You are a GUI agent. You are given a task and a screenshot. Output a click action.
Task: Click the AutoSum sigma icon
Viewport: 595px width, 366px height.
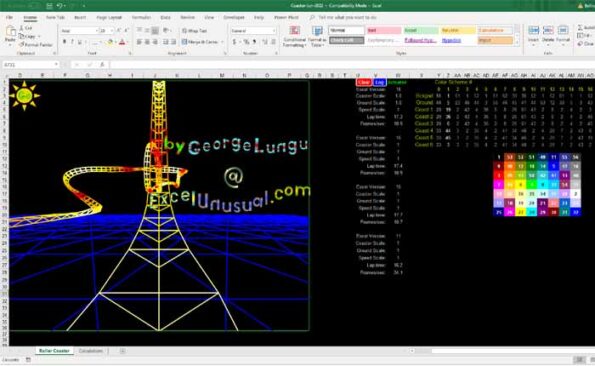(580, 27)
